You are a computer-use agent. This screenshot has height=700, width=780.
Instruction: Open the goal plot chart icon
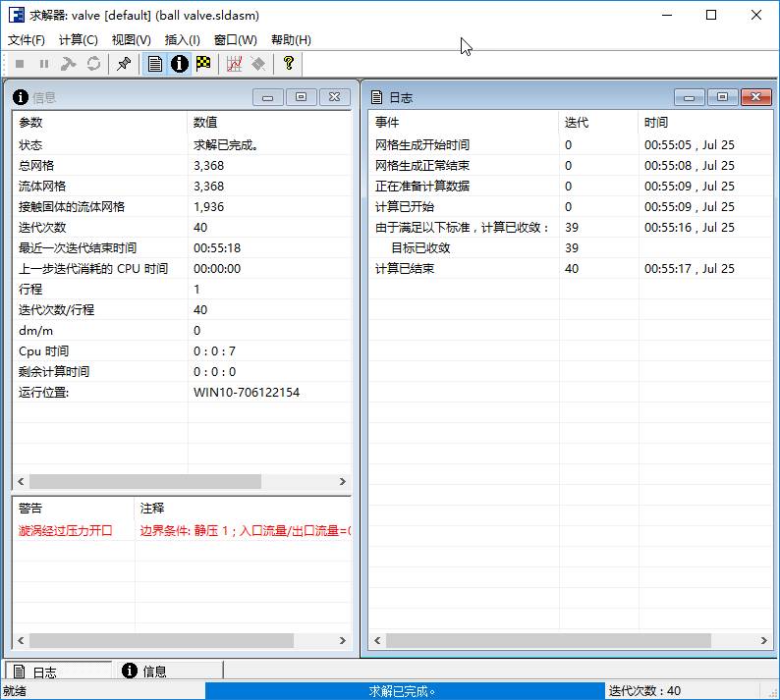point(234,64)
